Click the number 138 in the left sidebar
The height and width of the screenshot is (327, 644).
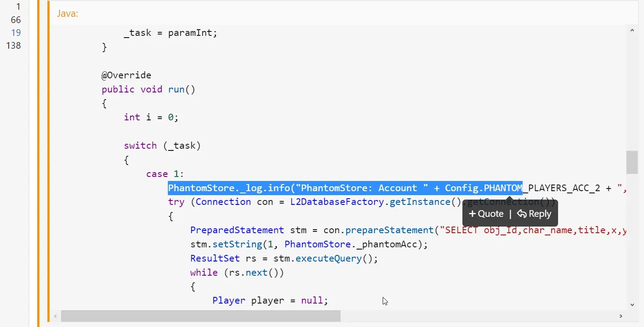(x=13, y=45)
